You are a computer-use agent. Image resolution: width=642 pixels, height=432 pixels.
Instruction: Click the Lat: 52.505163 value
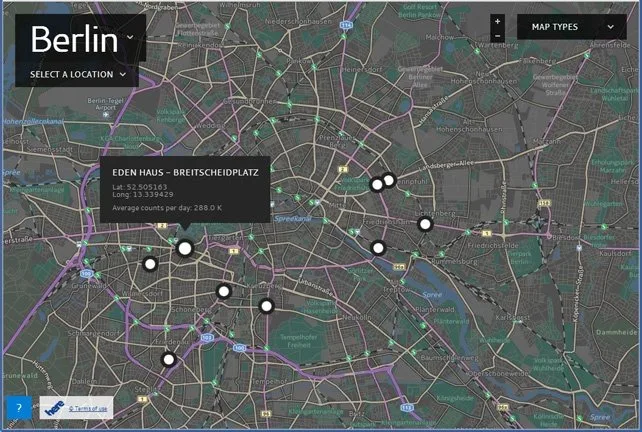click(x=140, y=187)
